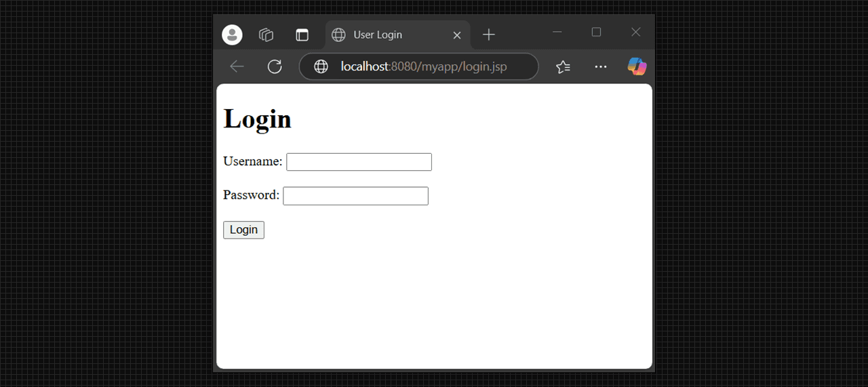Select the User Login tab
The height and width of the screenshot is (387, 868).
tap(397, 35)
